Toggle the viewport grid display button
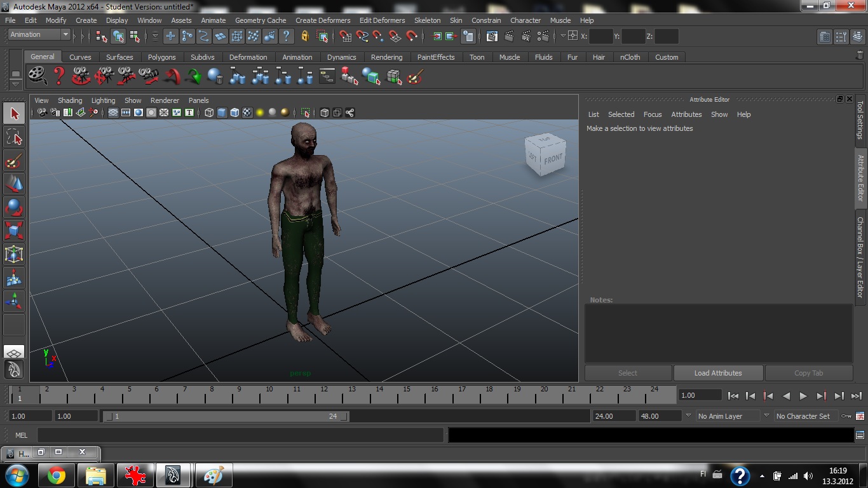Screen dimensions: 868x488 pos(112,113)
